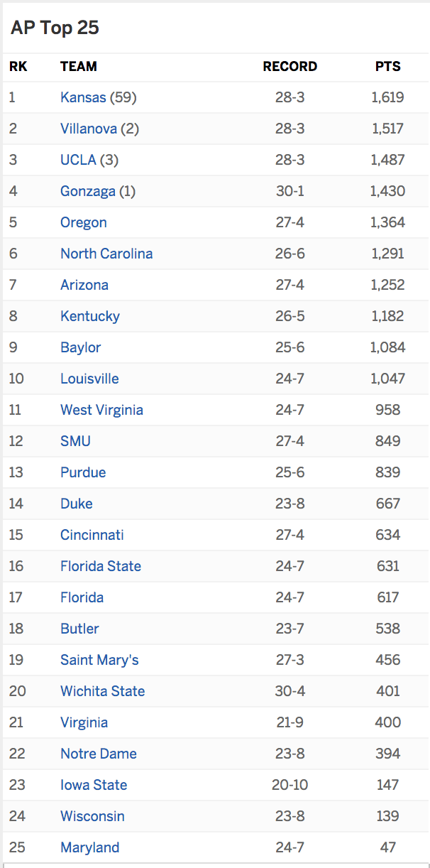Open the Arizona team link

pyautogui.click(x=84, y=285)
